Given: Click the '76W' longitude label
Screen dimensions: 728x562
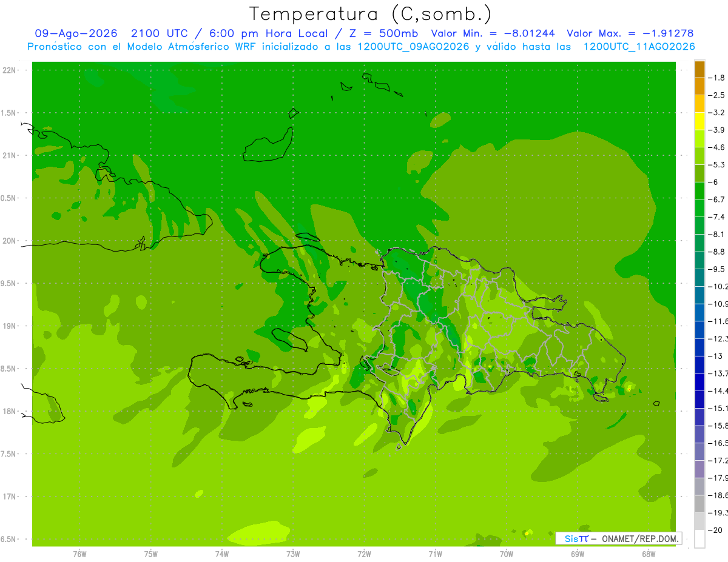Looking at the screenshot, I should (x=79, y=554).
